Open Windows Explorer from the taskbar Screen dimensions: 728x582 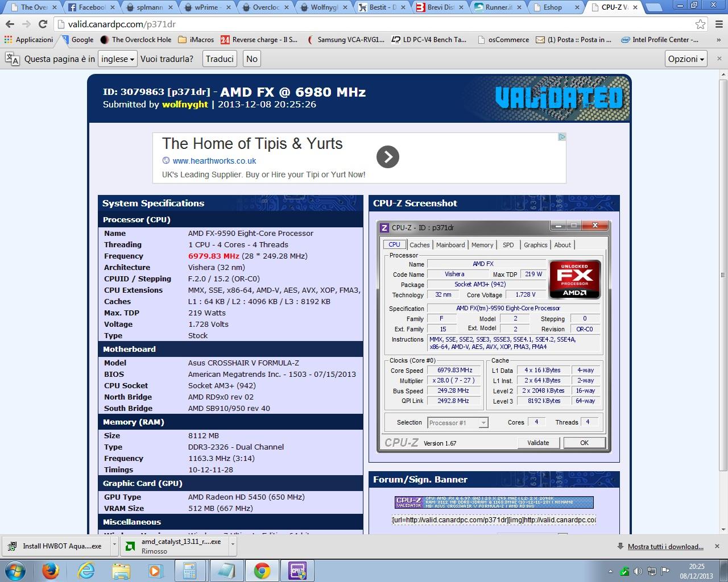pyautogui.click(x=121, y=571)
